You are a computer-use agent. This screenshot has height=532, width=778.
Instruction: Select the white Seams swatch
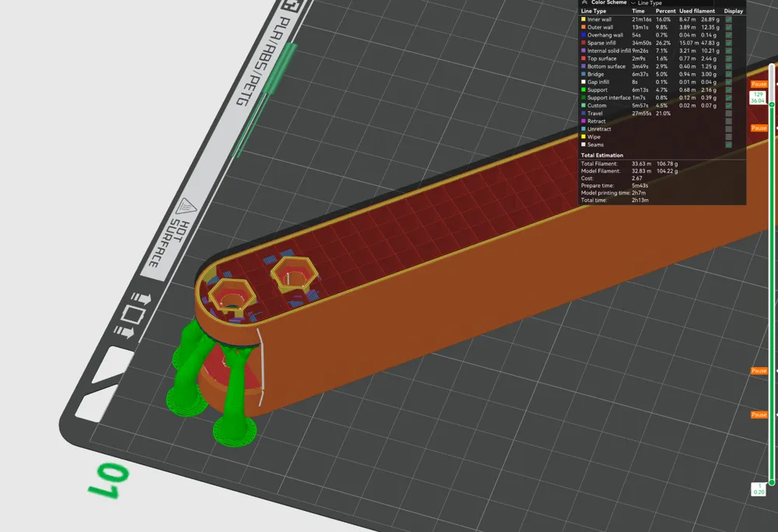click(x=583, y=145)
